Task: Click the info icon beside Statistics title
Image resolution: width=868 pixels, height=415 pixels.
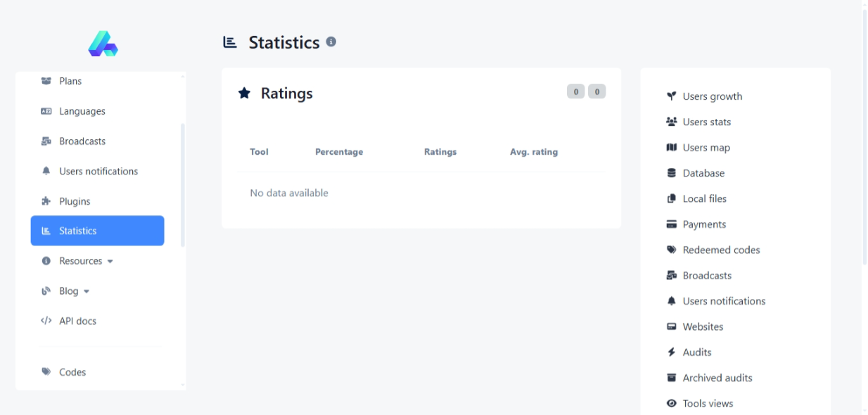Action: 331,42
